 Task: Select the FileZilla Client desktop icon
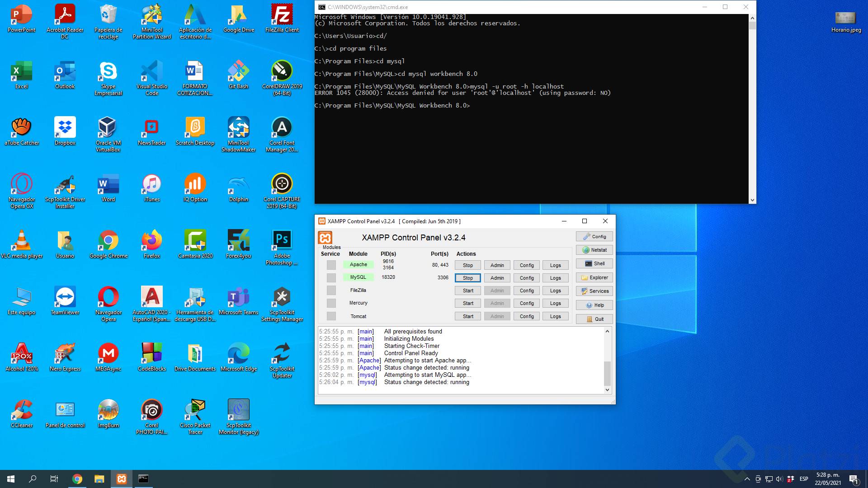point(282,19)
